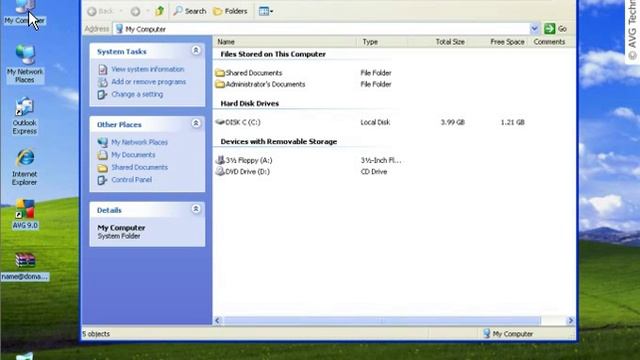The image size is (640, 360).
Task: Collapse the Other Places panel
Action: [x=196, y=123]
